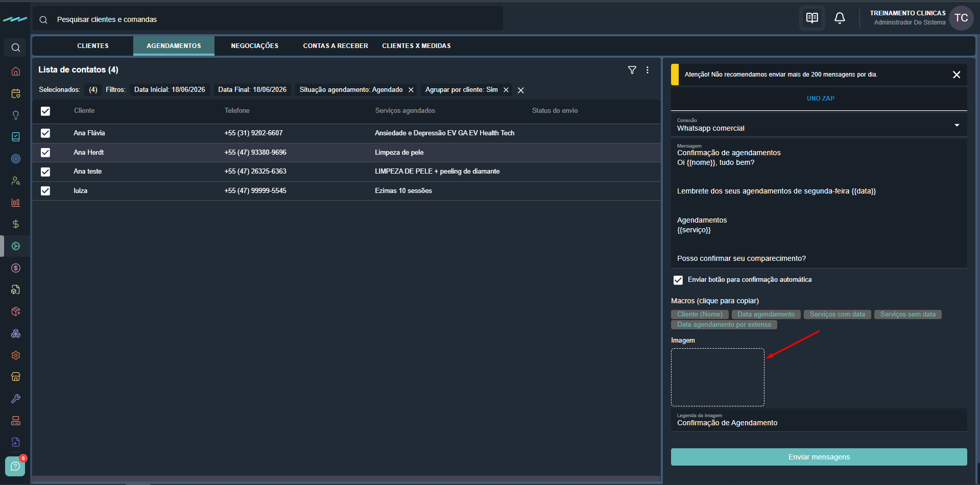The width and height of the screenshot is (980, 485).
Task: Click the Enviar mensagens button
Action: pos(819,457)
